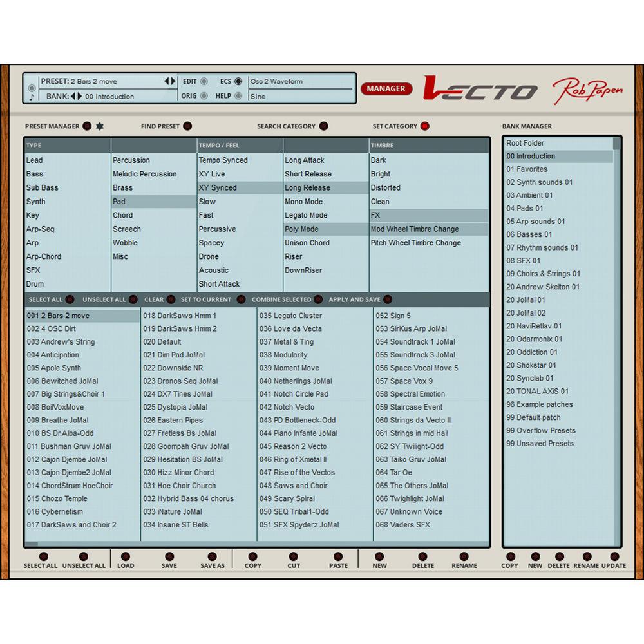Click the Paste preset button LED

click(x=338, y=556)
